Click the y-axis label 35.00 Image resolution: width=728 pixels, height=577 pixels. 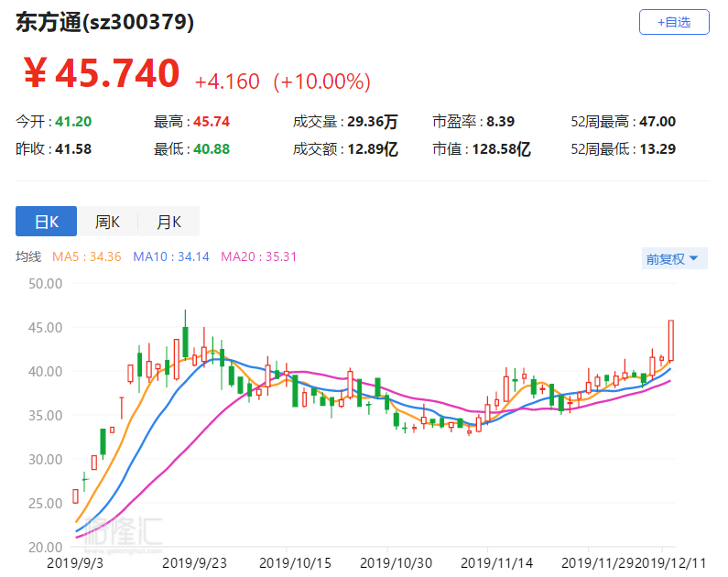tap(45, 416)
